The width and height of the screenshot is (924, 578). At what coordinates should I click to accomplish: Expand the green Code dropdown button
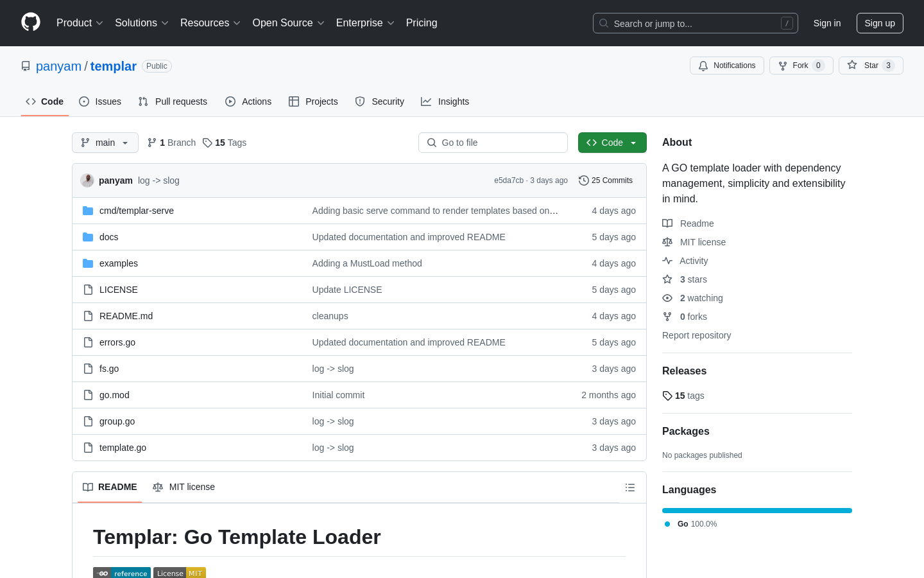[x=612, y=143]
